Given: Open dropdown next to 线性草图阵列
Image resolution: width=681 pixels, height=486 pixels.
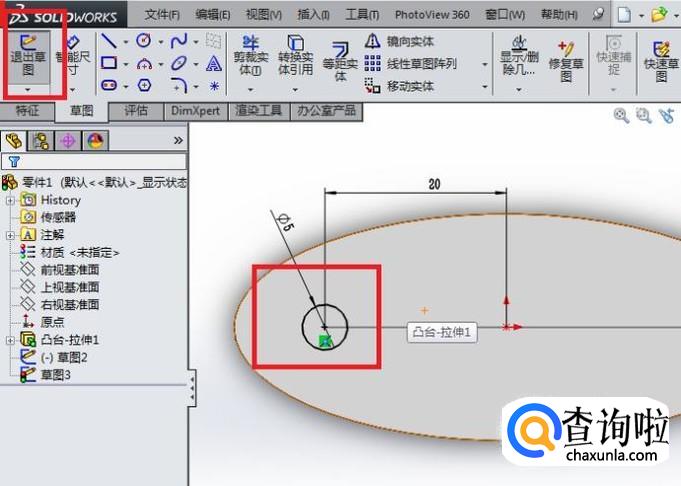Looking at the screenshot, I should click(x=485, y=64).
